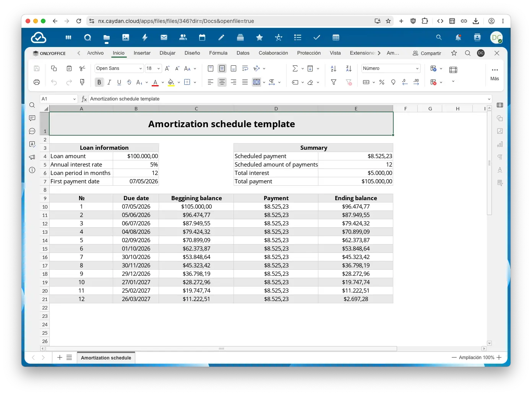Switch to the Colaboración tab
The image size is (532, 395).
click(x=273, y=53)
